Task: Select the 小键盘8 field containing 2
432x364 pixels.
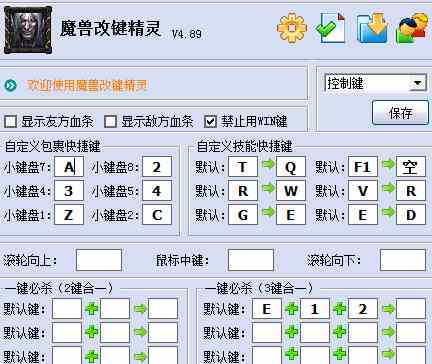Action: [157, 167]
